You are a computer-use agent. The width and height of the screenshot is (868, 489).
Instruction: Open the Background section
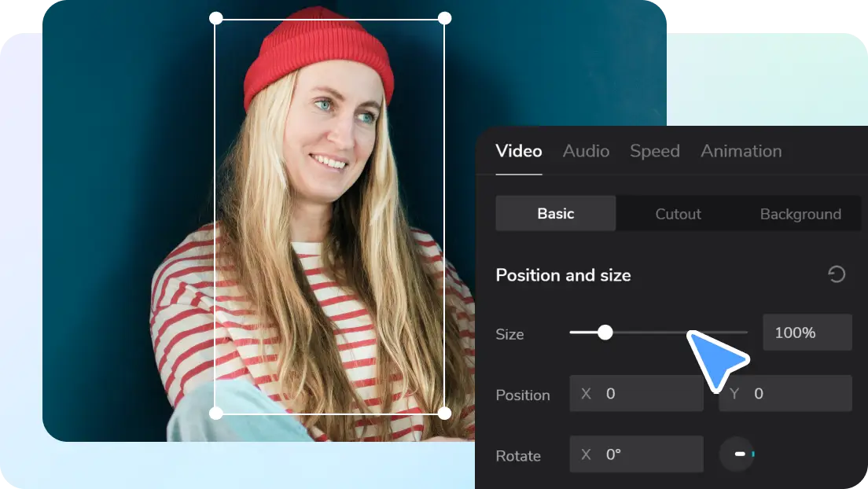800,214
